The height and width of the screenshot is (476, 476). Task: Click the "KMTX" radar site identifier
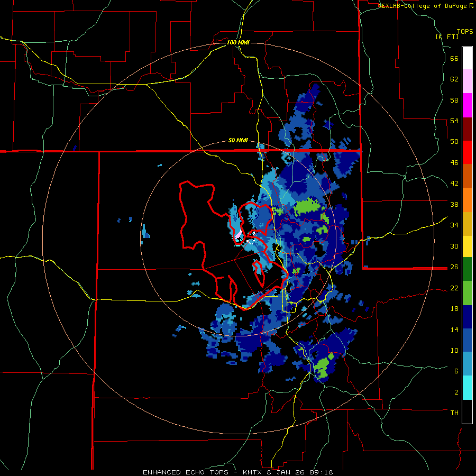click(x=252, y=472)
